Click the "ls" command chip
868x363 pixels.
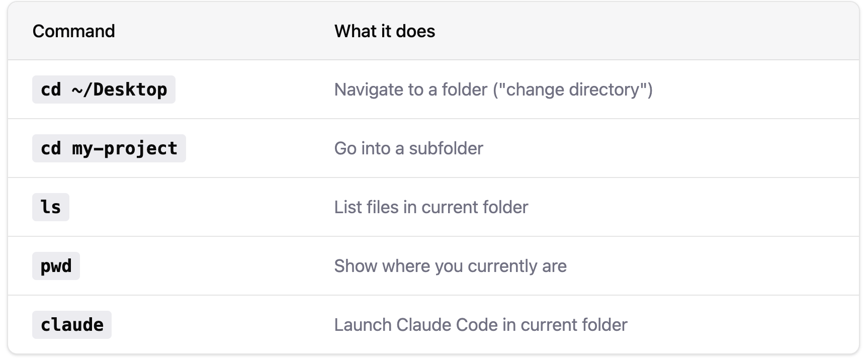[51, 207]
